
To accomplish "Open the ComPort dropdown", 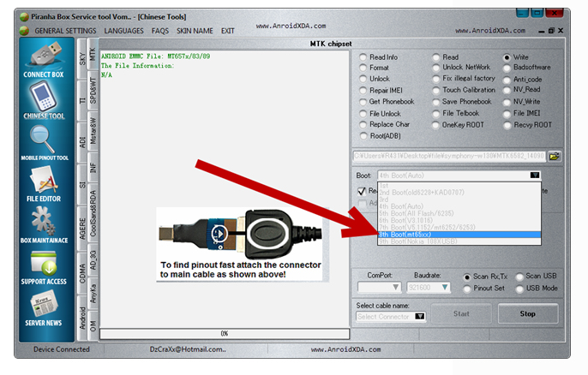I will click(380, 288).
